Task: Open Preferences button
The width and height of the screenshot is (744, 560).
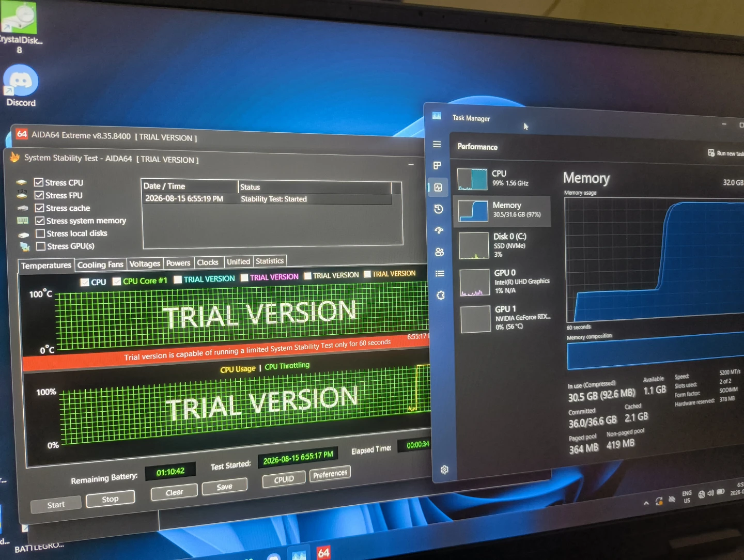Action: click(x=330, y=474)
